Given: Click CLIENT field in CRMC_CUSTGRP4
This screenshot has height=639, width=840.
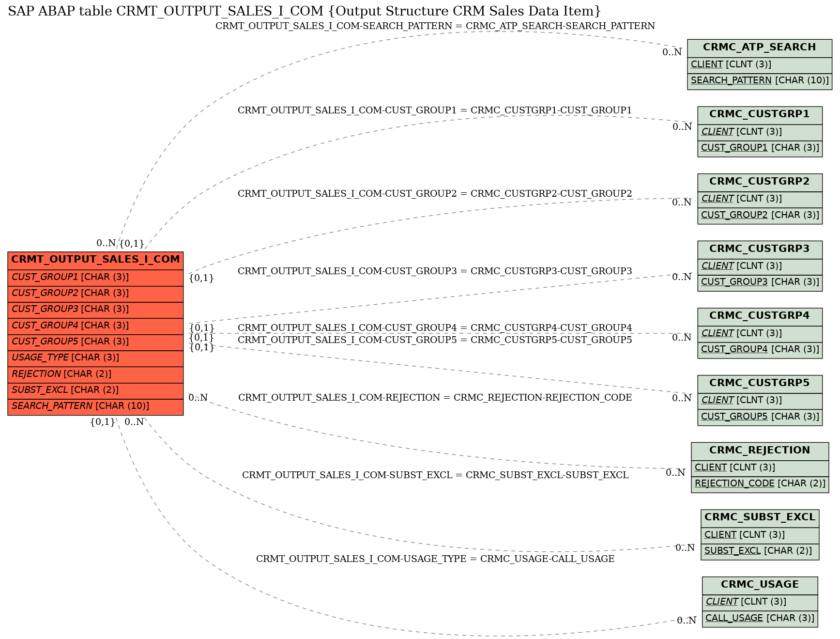Looking at the screenshot, I should click(760, 334).
